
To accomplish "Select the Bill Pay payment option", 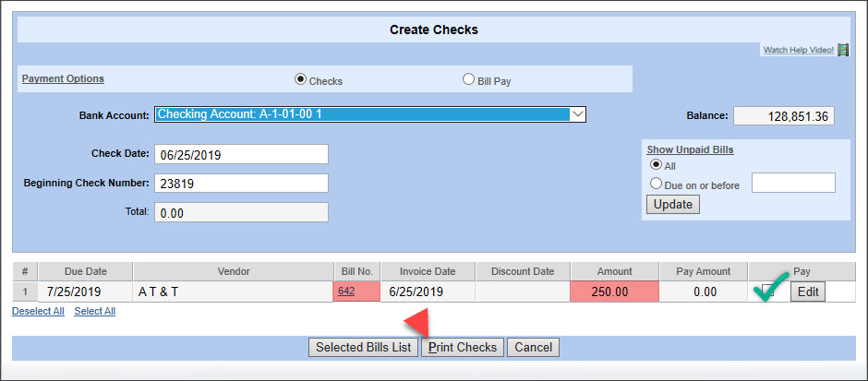I will coord(468,79).
